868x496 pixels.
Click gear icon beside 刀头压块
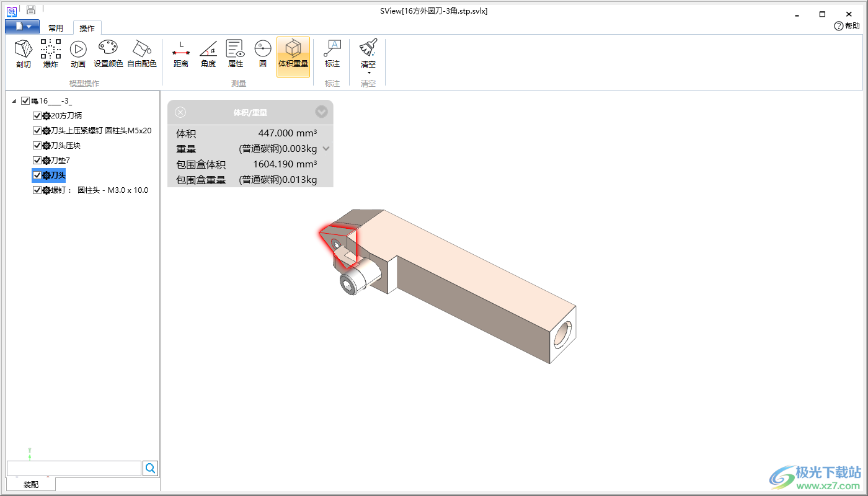tap(46, 145)
